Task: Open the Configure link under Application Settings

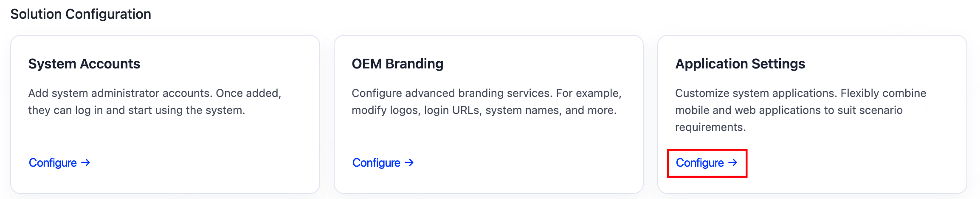Action: click(700, 163)
